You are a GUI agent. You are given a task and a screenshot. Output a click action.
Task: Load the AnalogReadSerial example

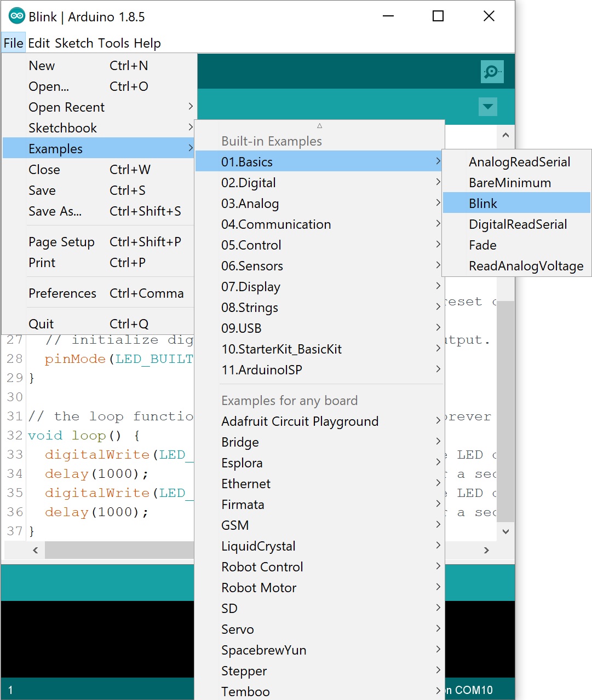pyautogui.click(x=516, y=162)
